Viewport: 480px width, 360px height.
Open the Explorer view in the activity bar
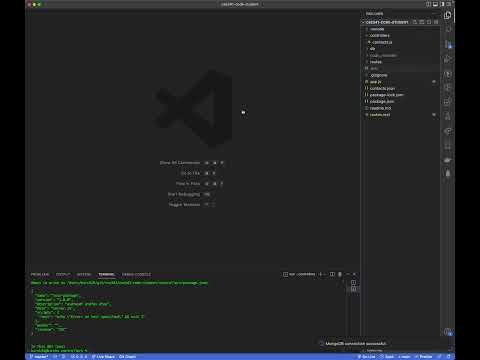point(448,15)
